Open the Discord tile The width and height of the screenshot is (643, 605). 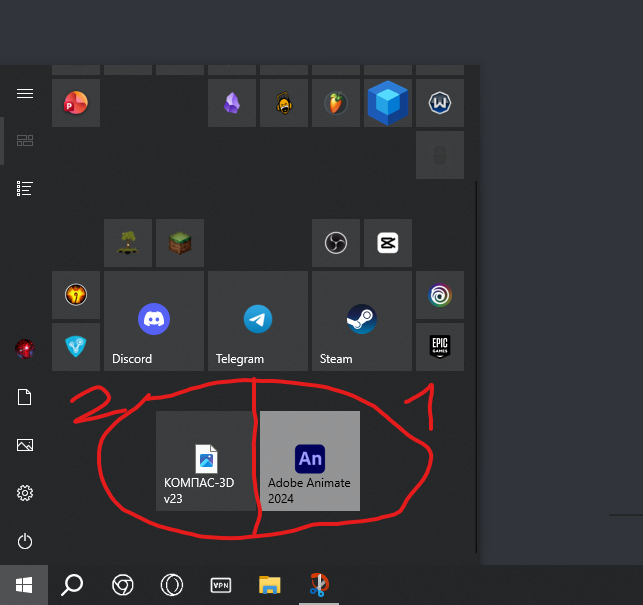coord(153,321)
